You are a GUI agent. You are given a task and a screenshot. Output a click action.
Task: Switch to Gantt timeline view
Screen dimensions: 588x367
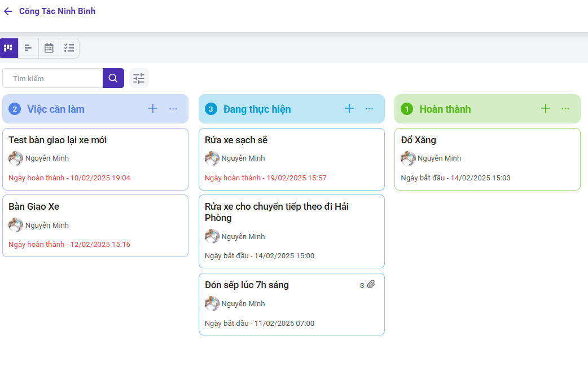click(x=28, y=48)
